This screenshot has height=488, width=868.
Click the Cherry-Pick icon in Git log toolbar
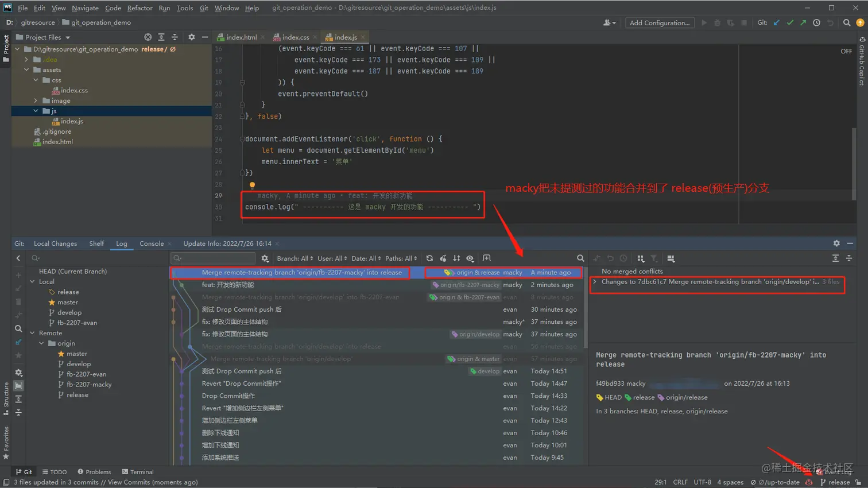(443, 258)
